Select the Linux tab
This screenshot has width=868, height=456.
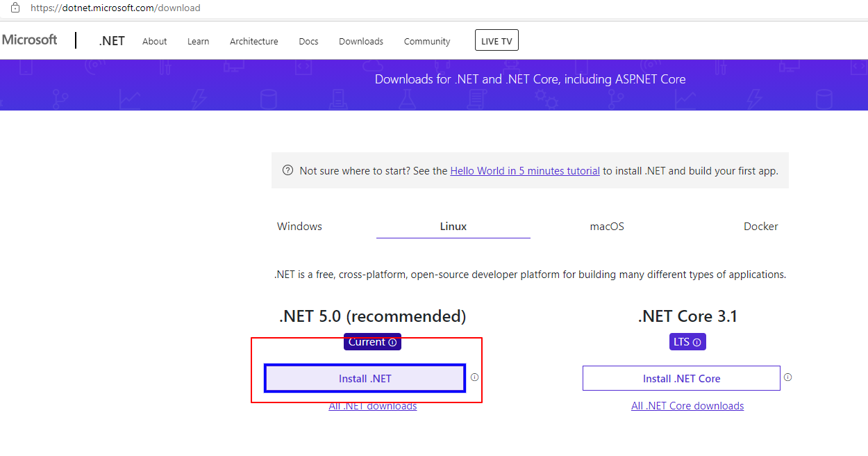tap(453, 226)
